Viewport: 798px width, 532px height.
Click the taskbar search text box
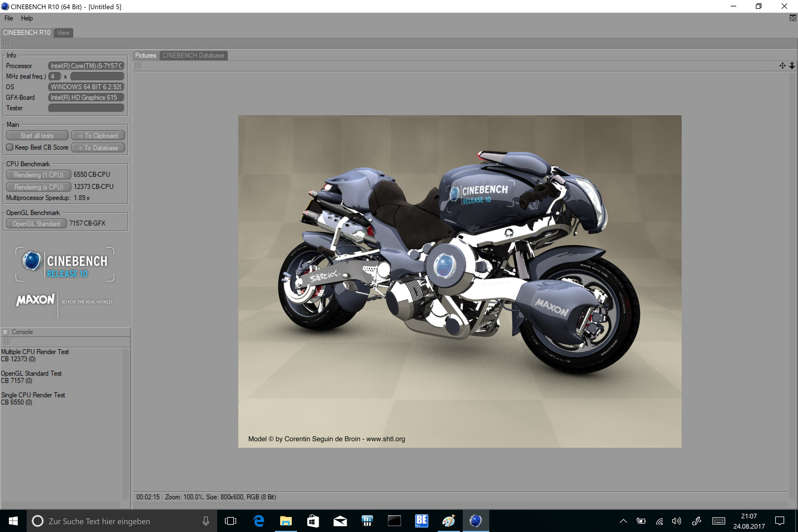pyautogui.click(x=122, y=521)
